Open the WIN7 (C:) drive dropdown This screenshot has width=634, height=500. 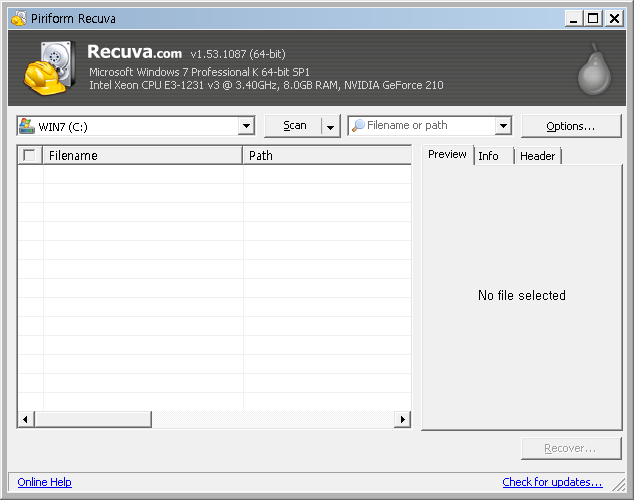pos(246,126)
